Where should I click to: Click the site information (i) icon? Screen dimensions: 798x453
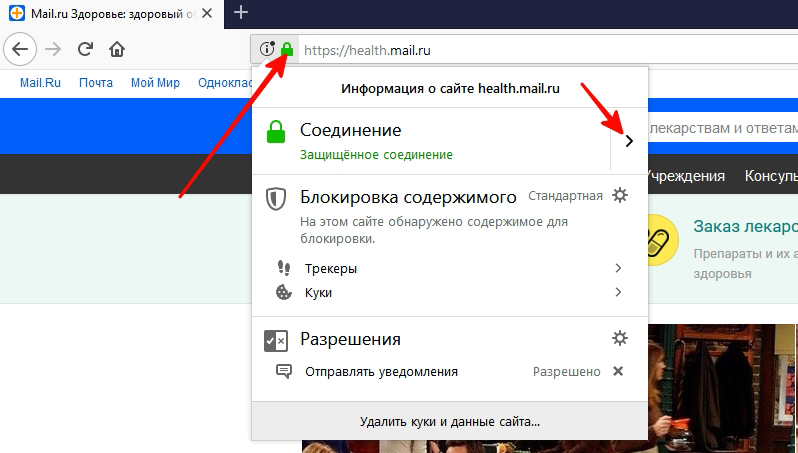(267, 49)
